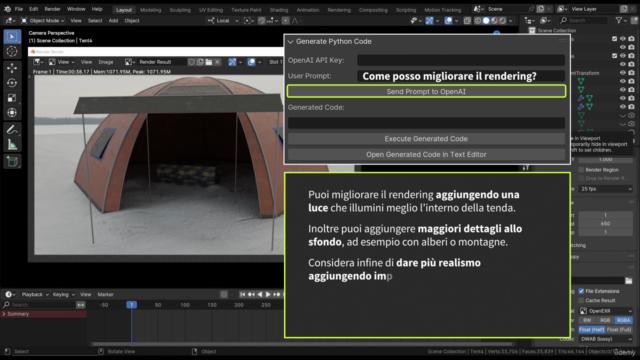This screenshot has height=360, width=640.
Task: Click the User Prompt input field
Action: (x=461, y=76)
